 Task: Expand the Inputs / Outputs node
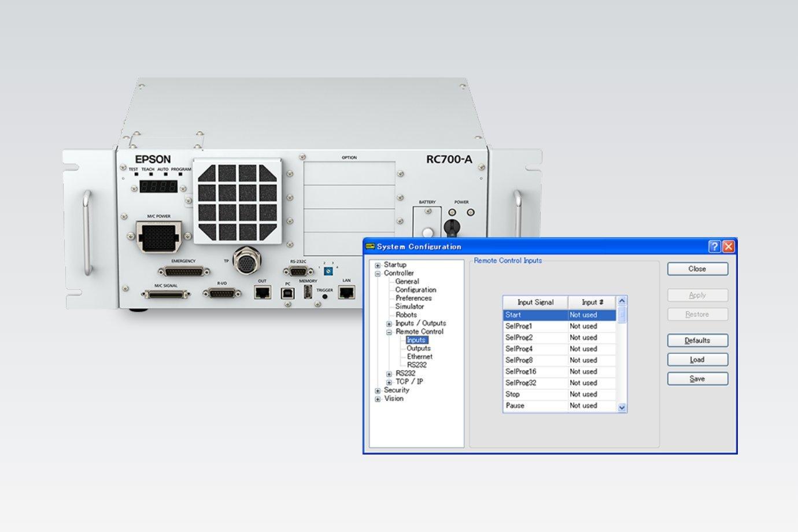389,324
